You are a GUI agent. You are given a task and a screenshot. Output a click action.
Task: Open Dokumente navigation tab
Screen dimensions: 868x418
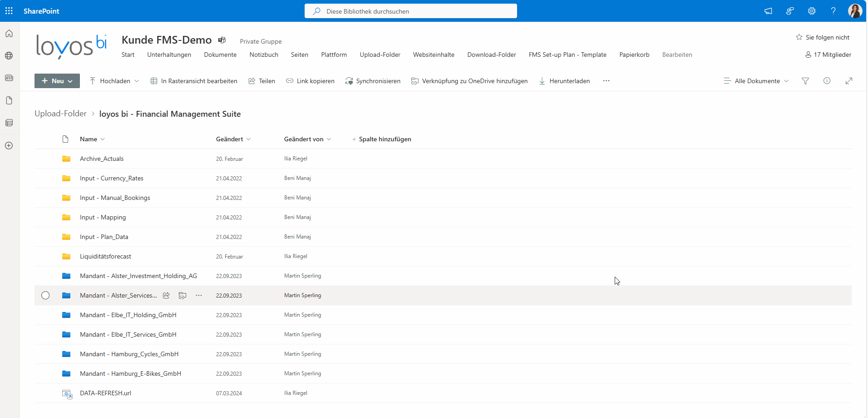click(x=220, y=55)
